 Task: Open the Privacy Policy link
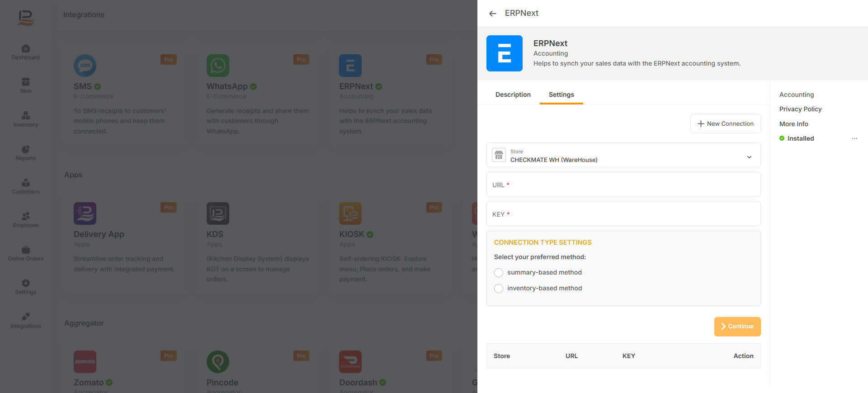point(801,109)
